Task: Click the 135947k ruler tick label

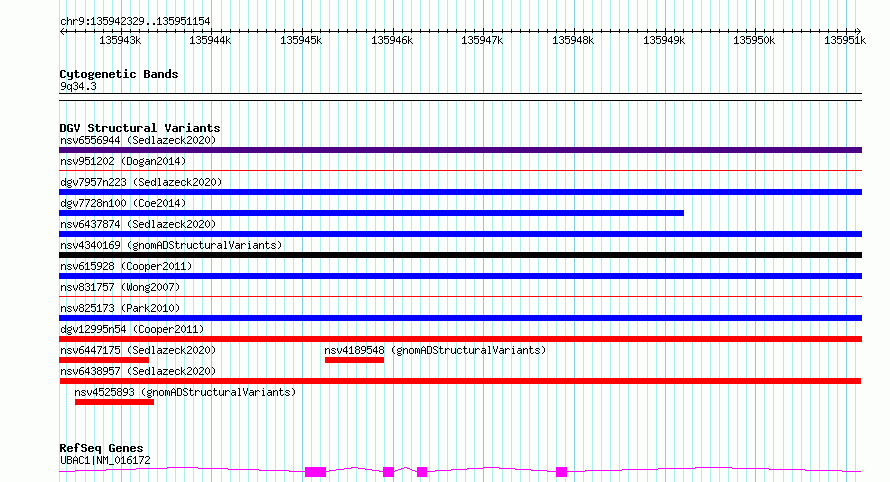Action: pyautogui.click(x=482, y=40)
